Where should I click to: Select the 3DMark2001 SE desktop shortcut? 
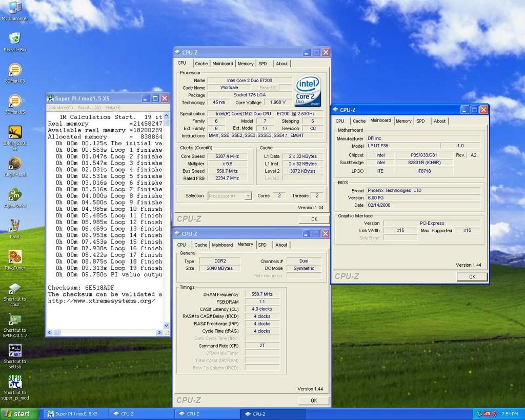(x=15, y=138)
